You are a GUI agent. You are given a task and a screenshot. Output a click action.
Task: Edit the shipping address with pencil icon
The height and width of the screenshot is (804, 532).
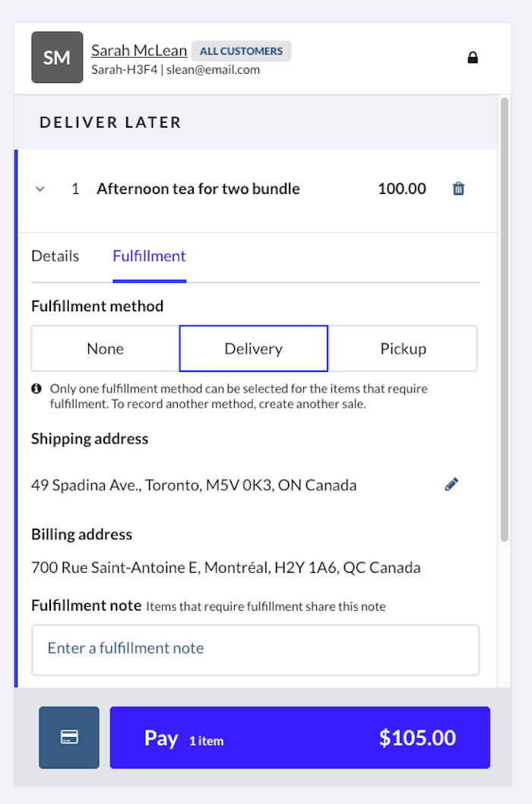(451, 485)
